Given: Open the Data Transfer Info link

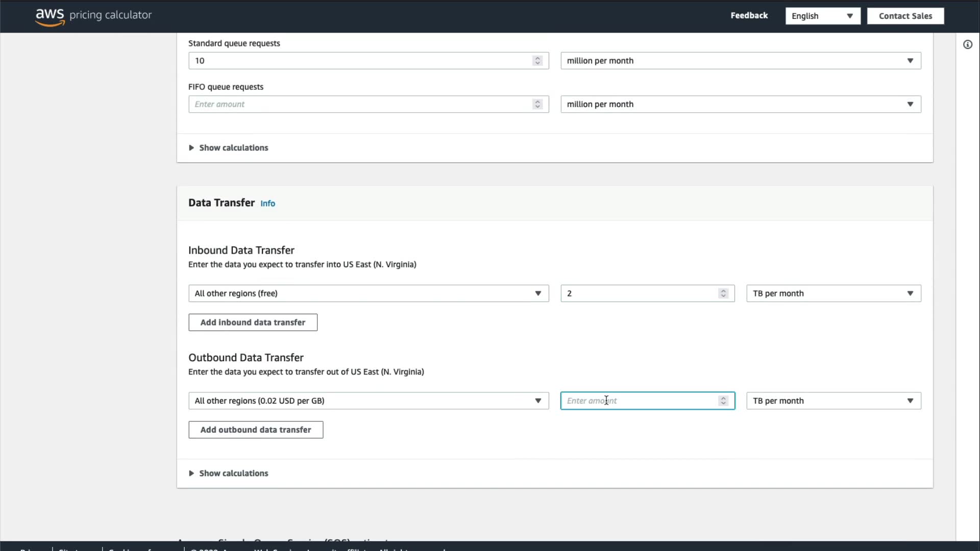Looking at the screenshot, I should pos(267,204).
